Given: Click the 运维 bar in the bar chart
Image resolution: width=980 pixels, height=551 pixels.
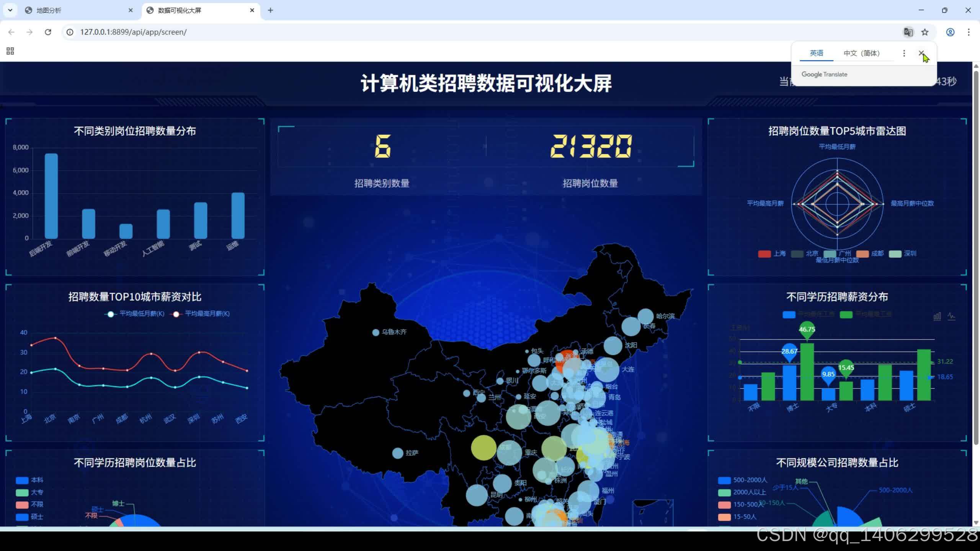Looking at the screenshot, I should point(238,215).
